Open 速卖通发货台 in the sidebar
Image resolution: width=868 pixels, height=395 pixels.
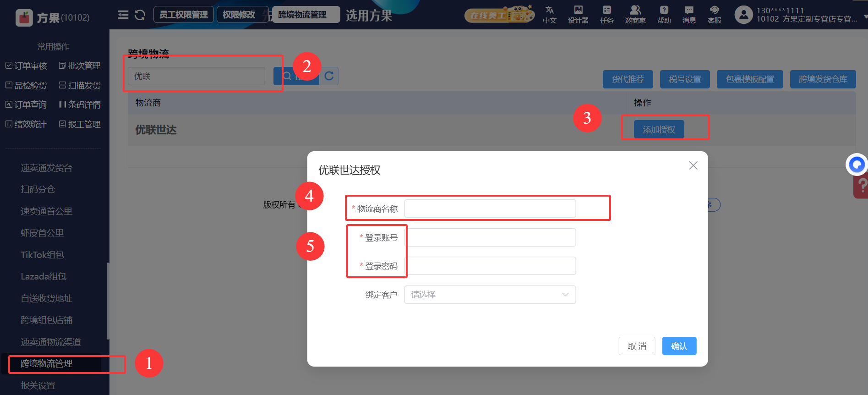tap(47, 168)
